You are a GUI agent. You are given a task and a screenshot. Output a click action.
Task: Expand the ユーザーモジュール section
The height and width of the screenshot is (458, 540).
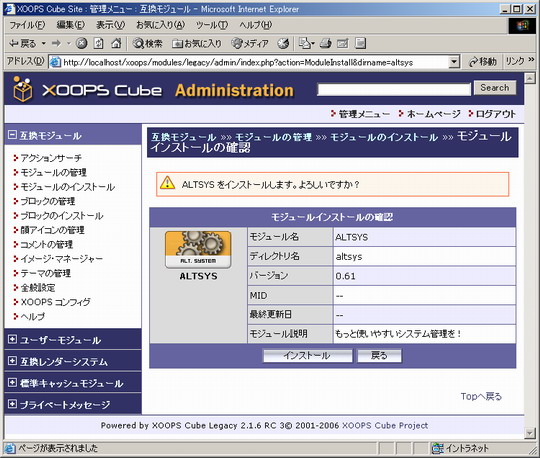pyautogui.click(x=12, y=340)
